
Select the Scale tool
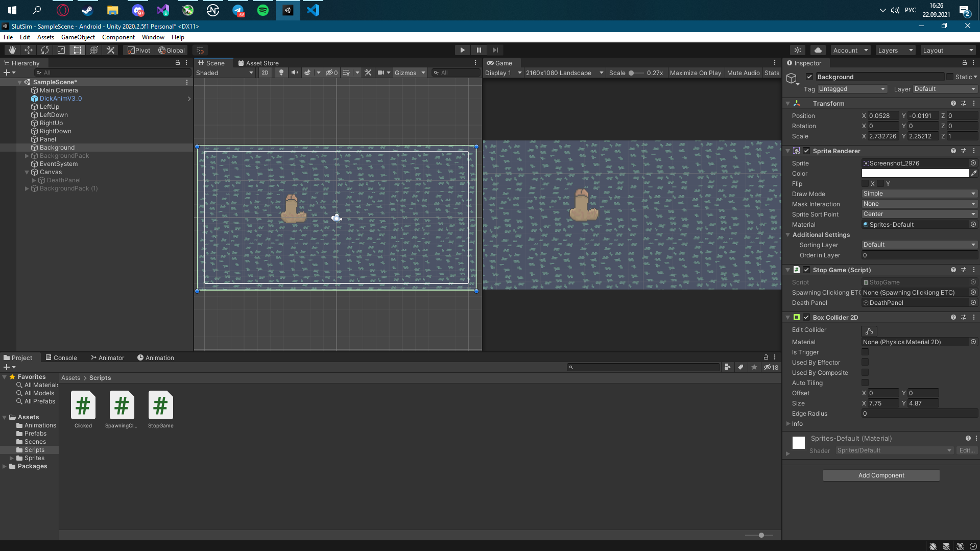(x=61, y=50)
